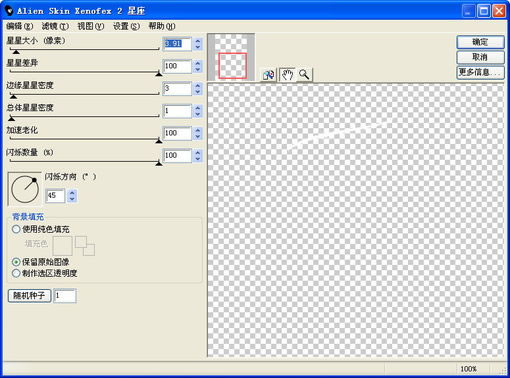Increase 边缘星星密度 value with up arrow
510x378 pixels.
tap(198, 85)
